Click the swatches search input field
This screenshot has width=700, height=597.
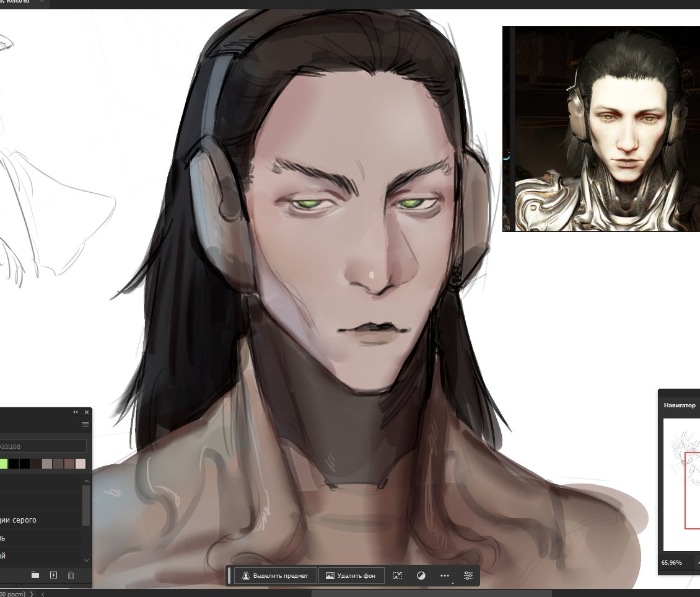pos(43,446)
